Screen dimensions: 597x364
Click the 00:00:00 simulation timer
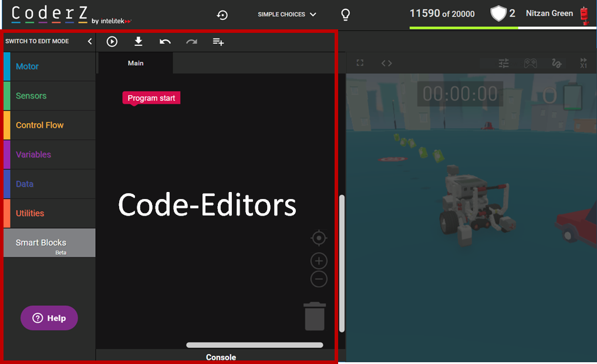pos(460,94)
